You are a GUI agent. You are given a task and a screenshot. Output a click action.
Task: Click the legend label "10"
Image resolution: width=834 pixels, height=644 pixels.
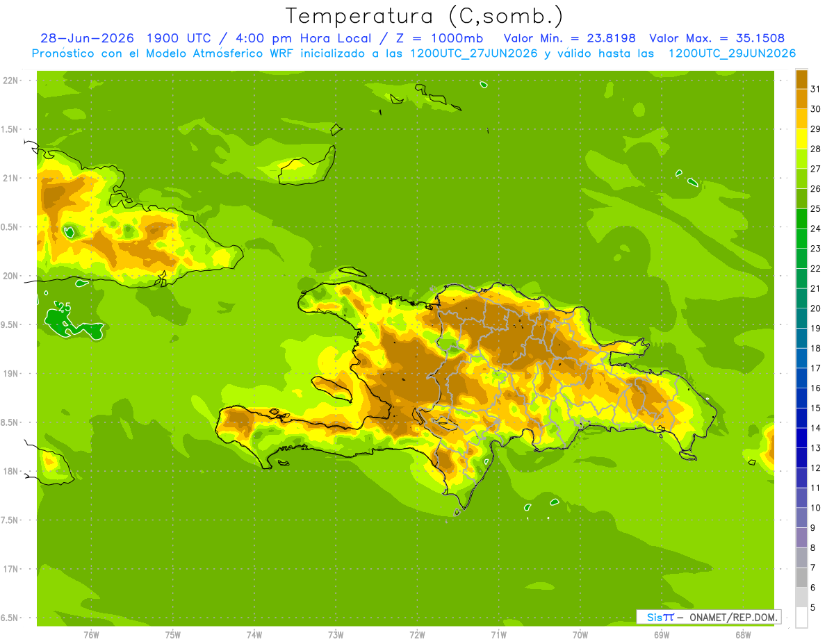pyautogui.click(x=815, y=508)
